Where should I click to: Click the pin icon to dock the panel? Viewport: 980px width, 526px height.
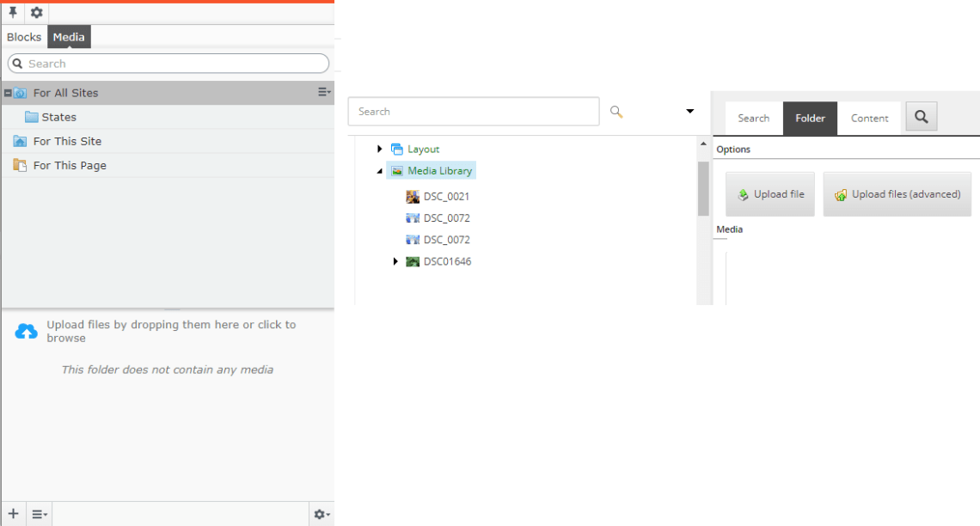point(15,13)
